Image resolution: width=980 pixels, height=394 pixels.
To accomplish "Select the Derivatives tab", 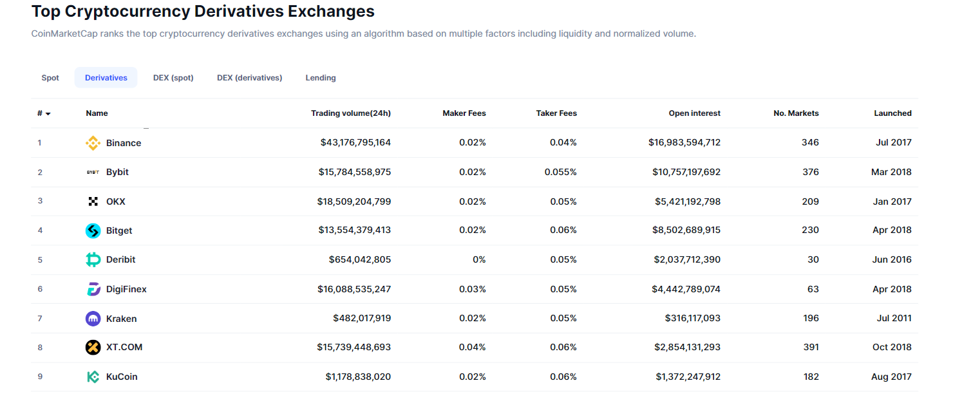I will 106,78.
